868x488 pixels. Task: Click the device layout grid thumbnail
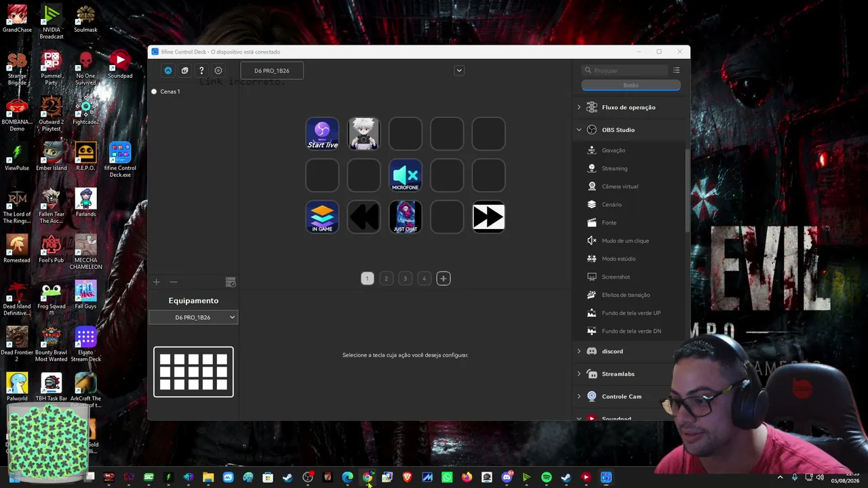[x=193, y=372]
